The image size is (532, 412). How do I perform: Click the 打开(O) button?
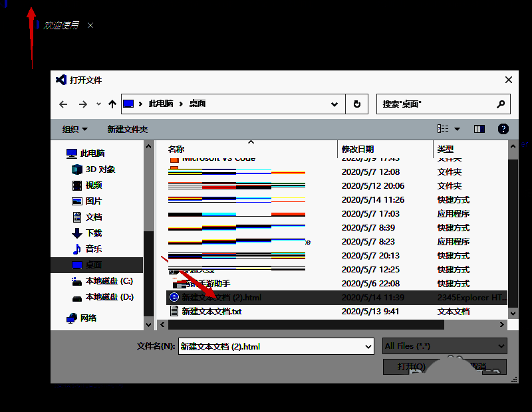point(412,366)
